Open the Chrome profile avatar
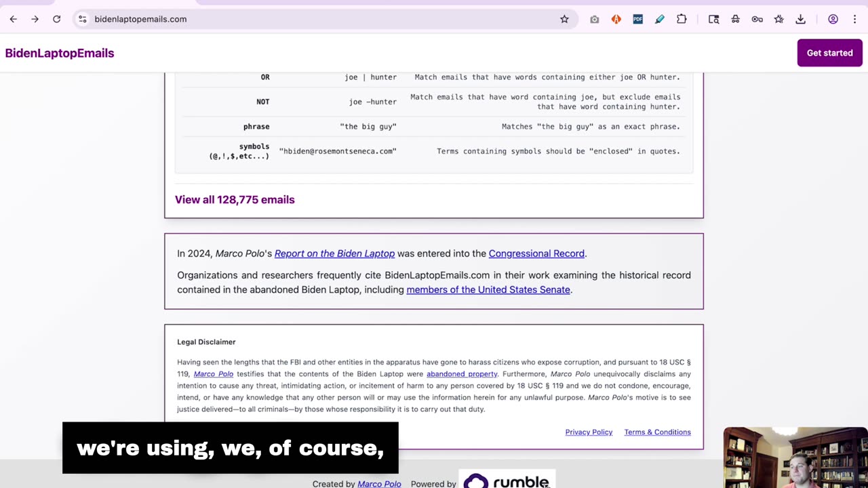The width and height of the screenshot is (868, 488). coord(833,20)
